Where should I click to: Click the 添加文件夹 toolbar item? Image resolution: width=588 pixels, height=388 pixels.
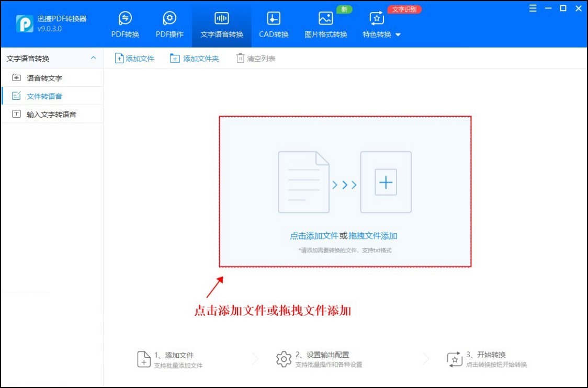point(195,58)
